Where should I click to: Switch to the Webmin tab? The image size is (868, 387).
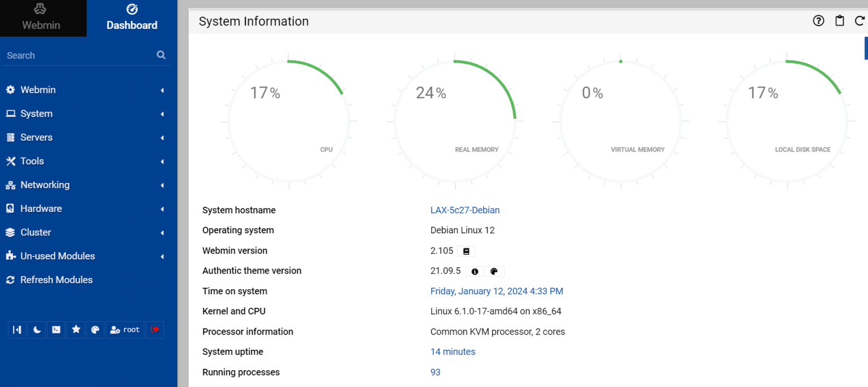tap(41, 18)
